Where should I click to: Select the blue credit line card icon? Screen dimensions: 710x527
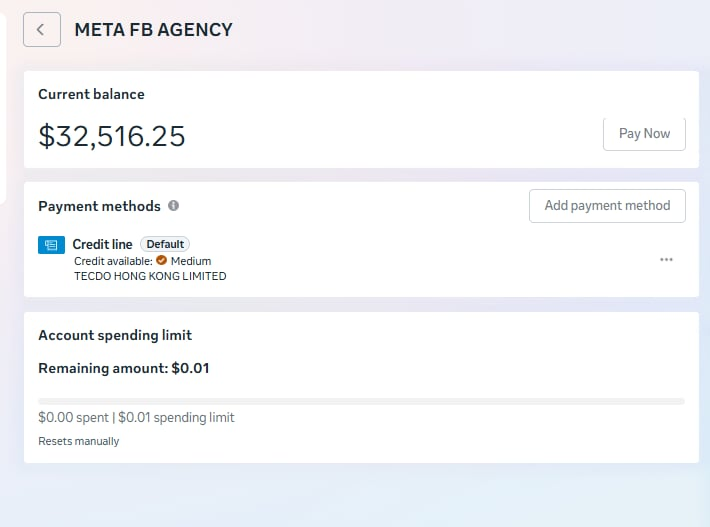[51, 245]
